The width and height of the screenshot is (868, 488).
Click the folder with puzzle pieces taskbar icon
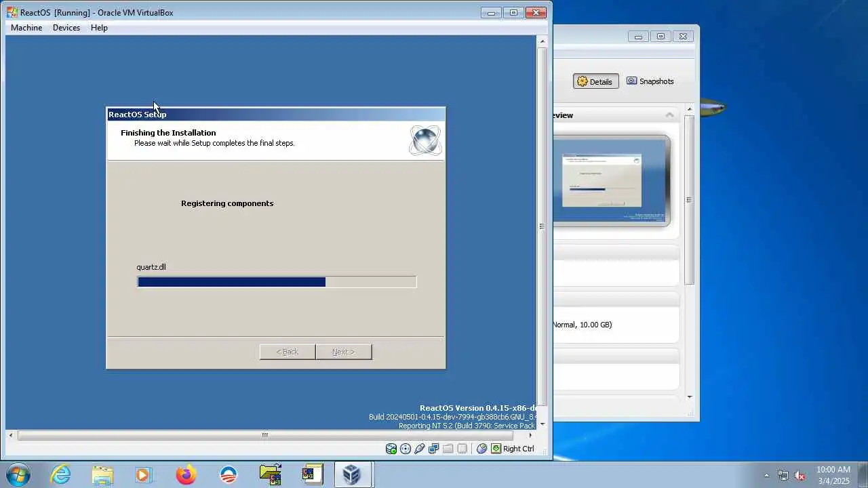271,474
